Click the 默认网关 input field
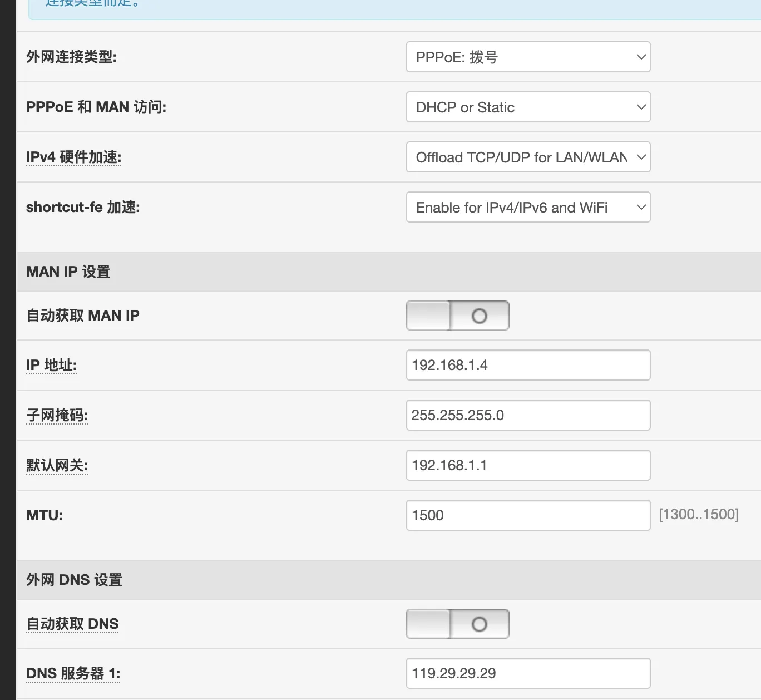The width and height of the screenshot is (761, 700). 527,465
